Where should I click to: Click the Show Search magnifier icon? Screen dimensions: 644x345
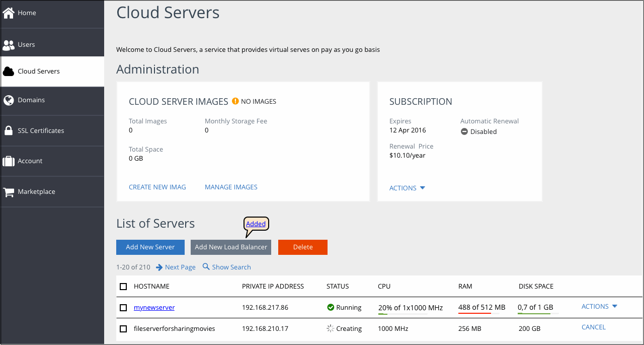[x=206, y=267]
